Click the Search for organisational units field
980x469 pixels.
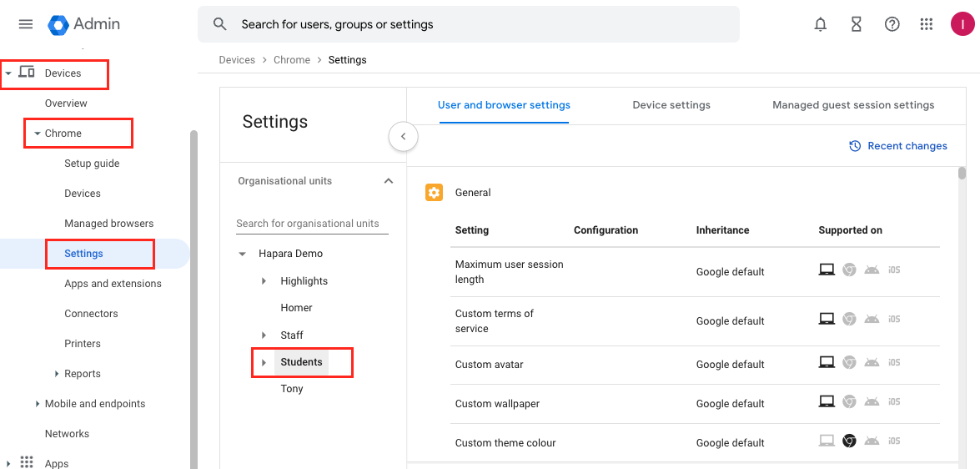point(312,224)
